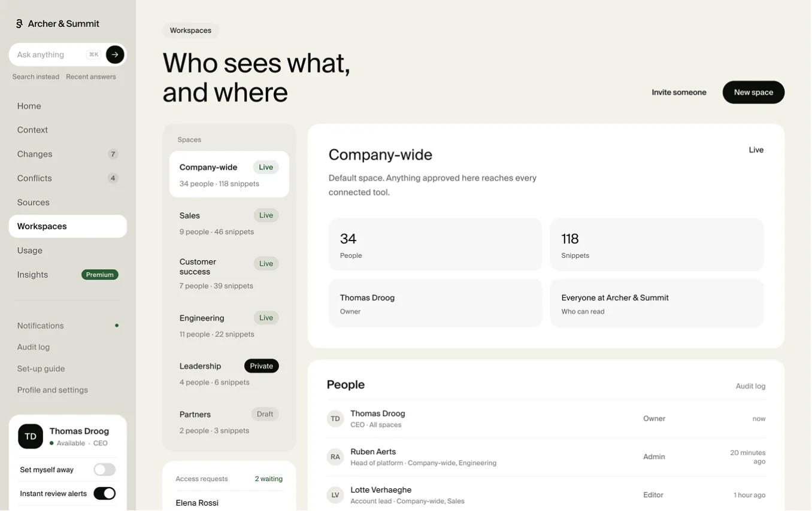Screen dimensions: 812x511
Task: Navigate to Sources
Action: [x=68, y=202]
